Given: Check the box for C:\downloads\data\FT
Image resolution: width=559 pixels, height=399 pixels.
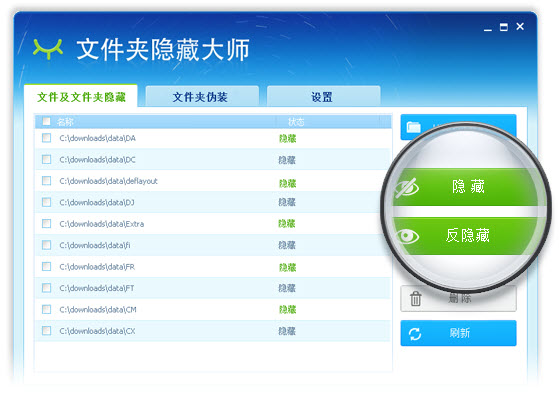Looking at the screenshot, I should 46,288.
